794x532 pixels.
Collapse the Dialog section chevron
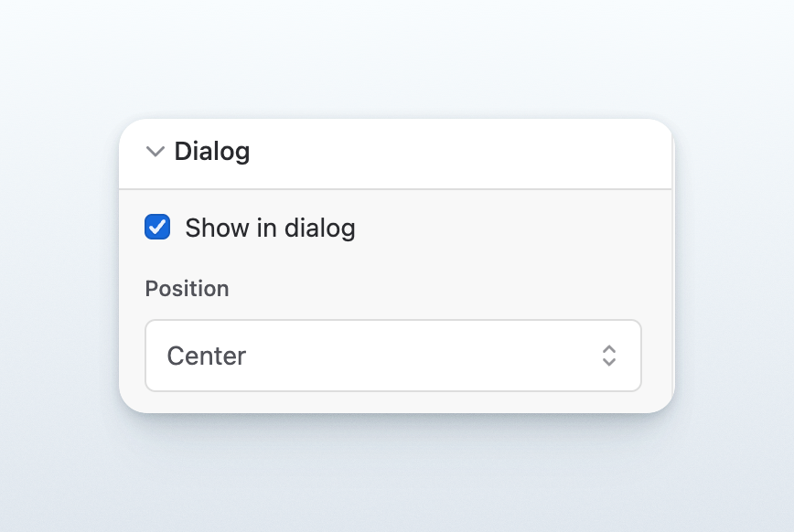(155, 152)
